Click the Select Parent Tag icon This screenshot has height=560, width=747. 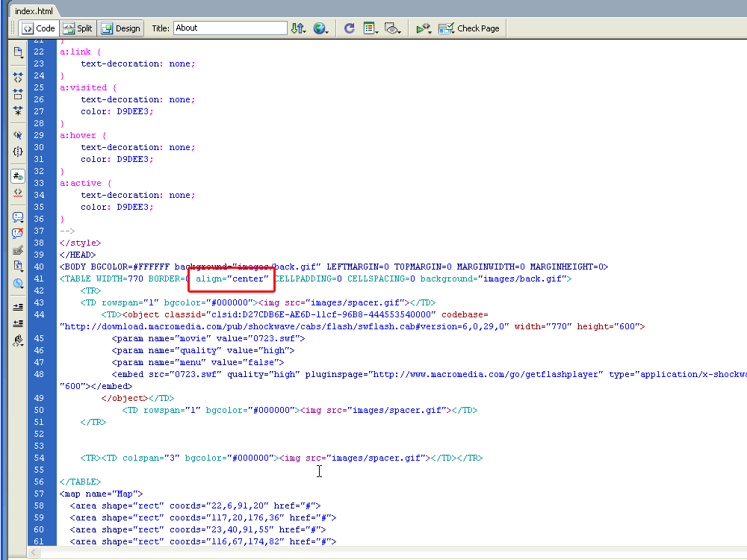[x=18, y=135]
